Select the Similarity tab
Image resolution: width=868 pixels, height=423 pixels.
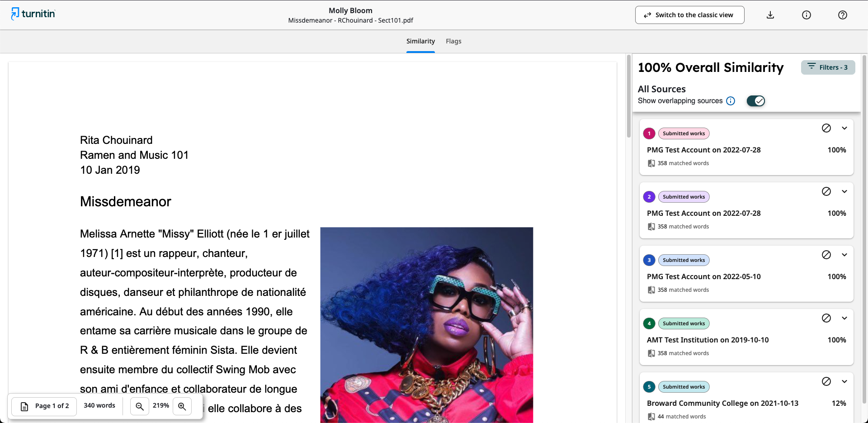click(x=420, y=41)
